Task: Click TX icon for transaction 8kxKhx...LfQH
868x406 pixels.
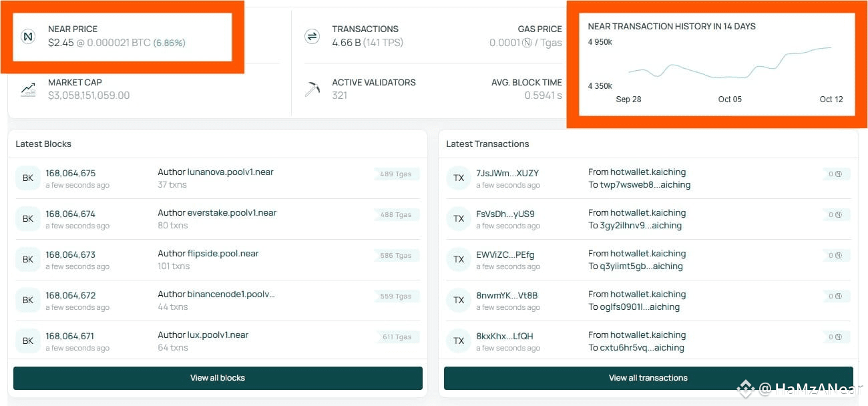Action: [x=459, y=341]
